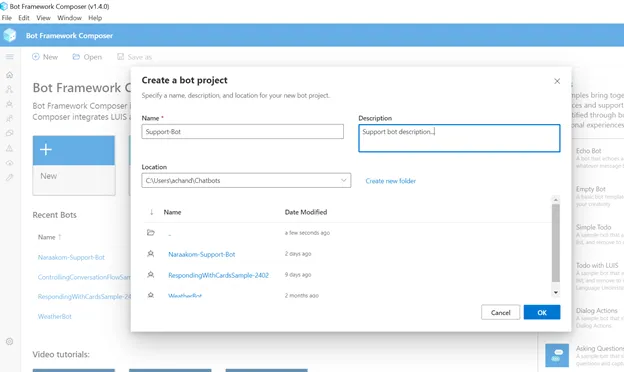Sort by Date Modified column
The image size is (624, 372).
[306, 212]
